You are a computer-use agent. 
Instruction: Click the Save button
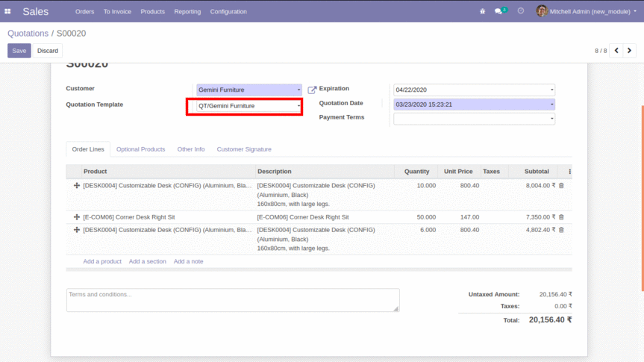(19, 51)
